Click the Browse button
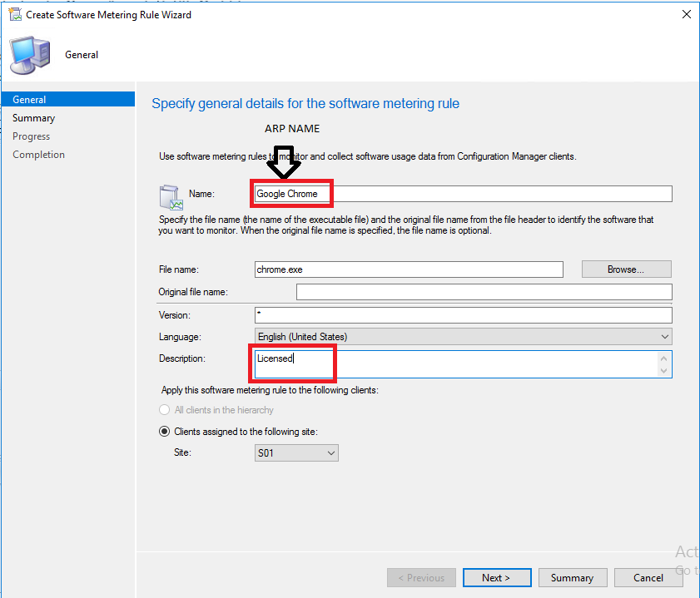700x598 pixels. pos(626,269)
